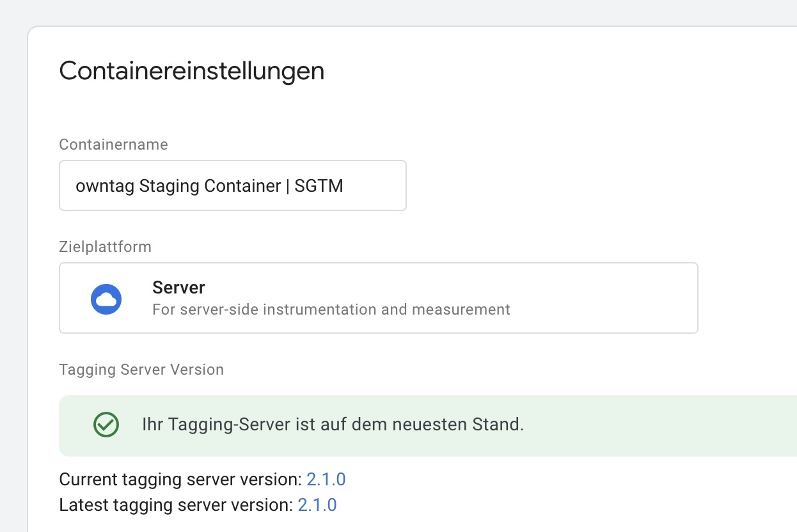Place cursor on 'SGTM' in container name
Image resolution: width=797 pixels, height=532 pixels.
tap(319, 186)
